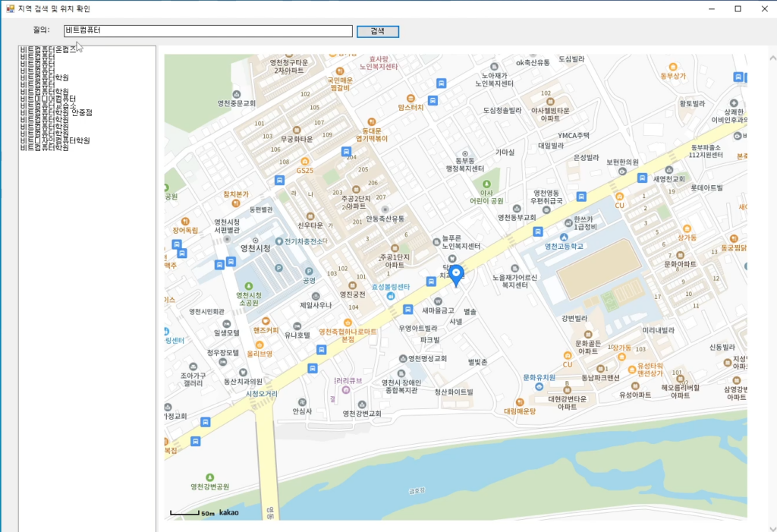Click the 핸즈커피 cafe icon
This screenshot has width=777, height=532.
[266, 321]
